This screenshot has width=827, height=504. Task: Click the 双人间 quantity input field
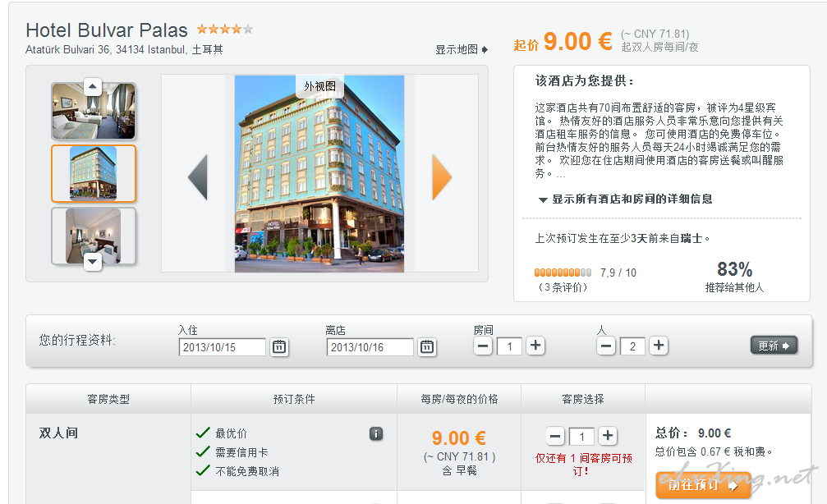point(581,437)
